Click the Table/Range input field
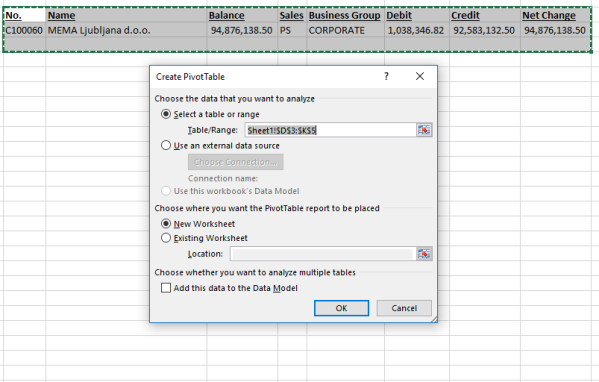Image resolution: width=599 pixels, height=382 pixels. [x=330, y=130]
